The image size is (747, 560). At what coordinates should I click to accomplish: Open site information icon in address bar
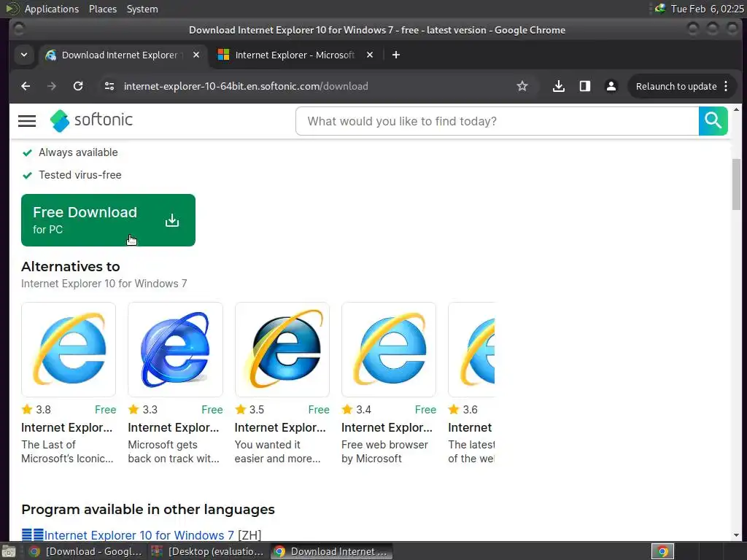pyautogui.click(x=109, y=86)
